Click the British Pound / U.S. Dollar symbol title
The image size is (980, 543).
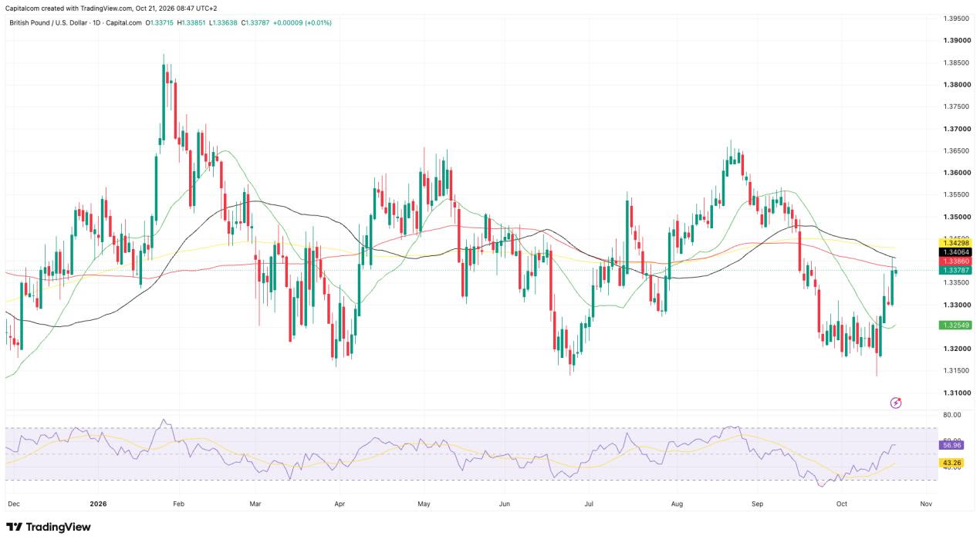click(x=47, y=23)
